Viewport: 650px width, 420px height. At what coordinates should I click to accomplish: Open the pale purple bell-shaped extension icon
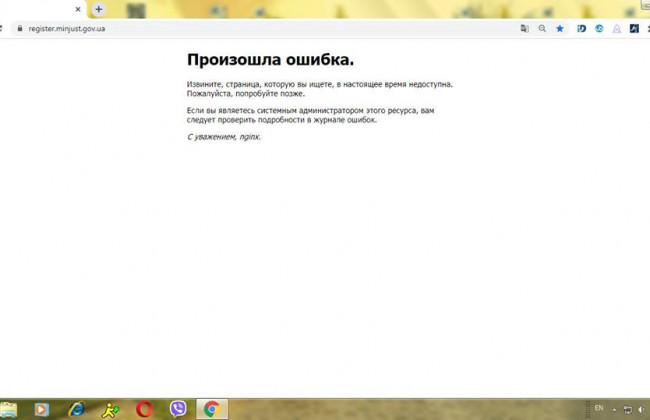pos(617,29)
